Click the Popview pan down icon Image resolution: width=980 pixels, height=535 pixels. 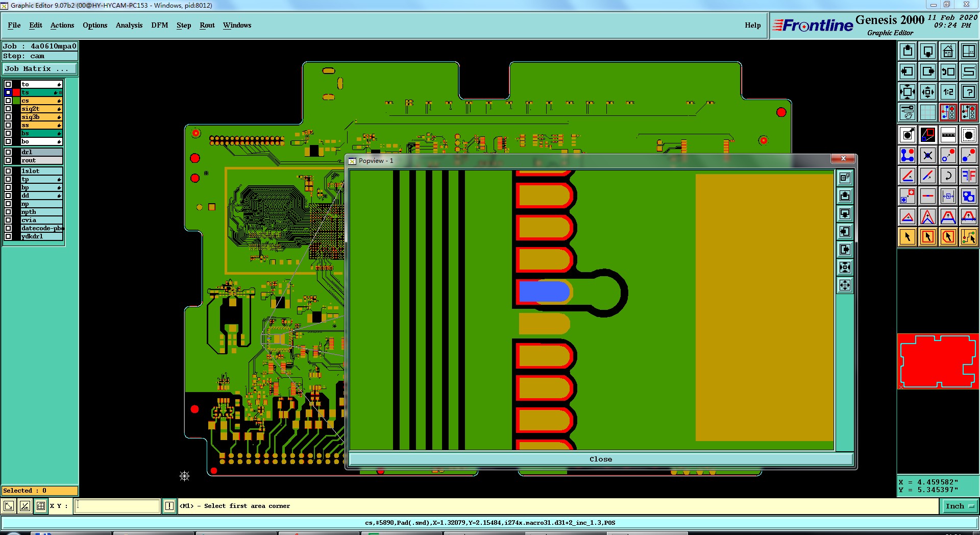pyautogui.click(x=845, y=214)
